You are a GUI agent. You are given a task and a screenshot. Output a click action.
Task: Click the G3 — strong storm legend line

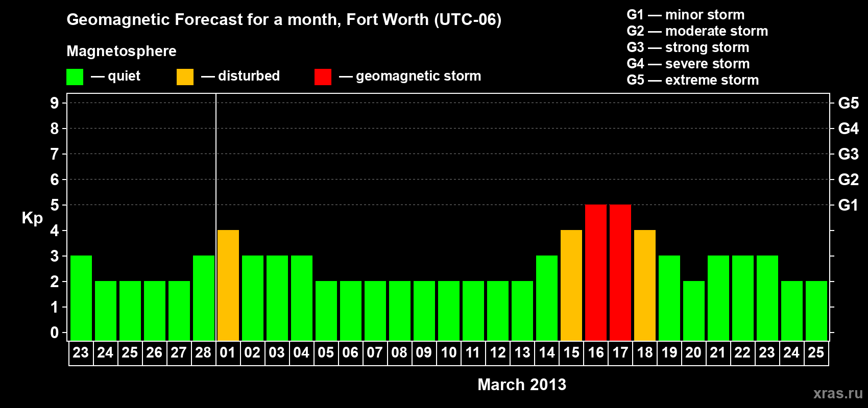[688, 47]
